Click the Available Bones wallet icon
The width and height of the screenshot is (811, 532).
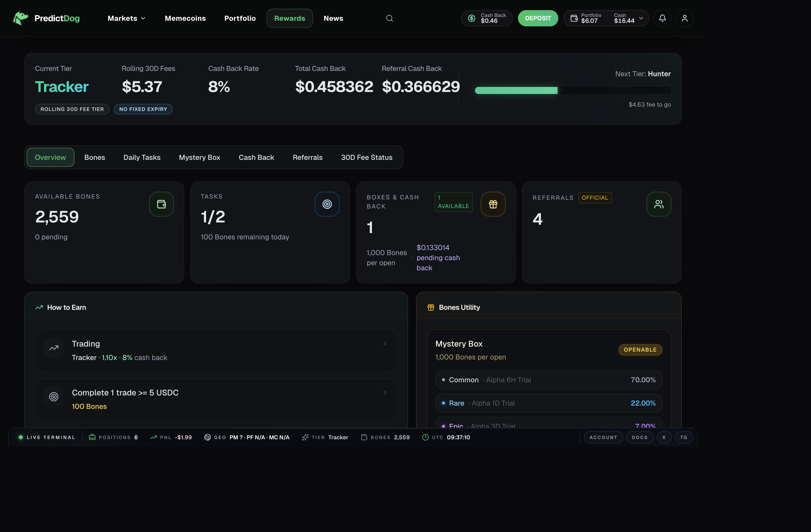click(x=161, y=204)
